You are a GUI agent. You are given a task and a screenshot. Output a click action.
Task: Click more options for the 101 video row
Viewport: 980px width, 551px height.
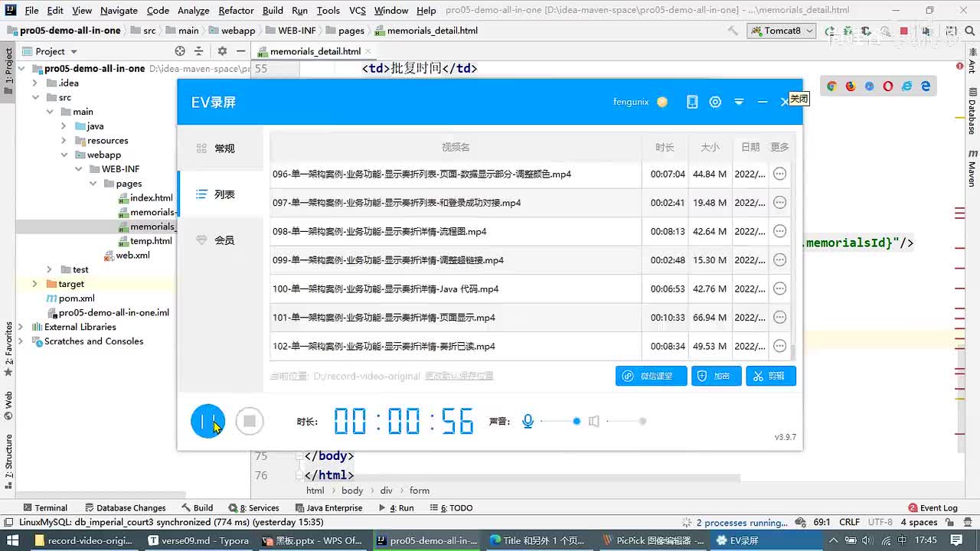779,318
